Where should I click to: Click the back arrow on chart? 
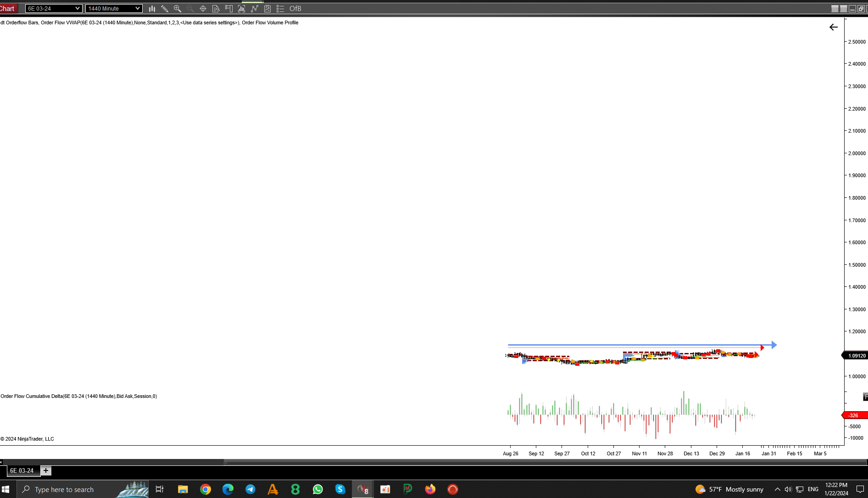pos(834,28)
